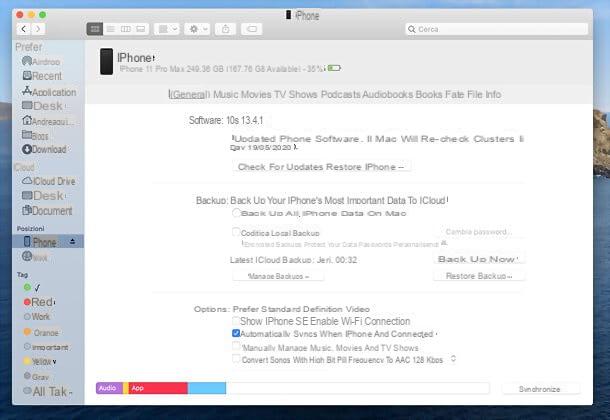Go forward with the right arrow
The height and width of the screenshot is (420, 610).
pyautogui.click(x=38, y=29)
